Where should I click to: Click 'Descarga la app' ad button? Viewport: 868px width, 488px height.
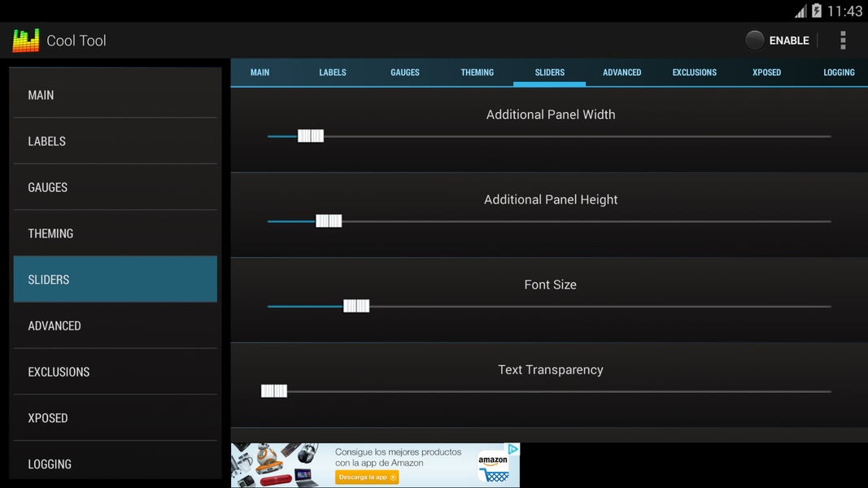[366, 477]
